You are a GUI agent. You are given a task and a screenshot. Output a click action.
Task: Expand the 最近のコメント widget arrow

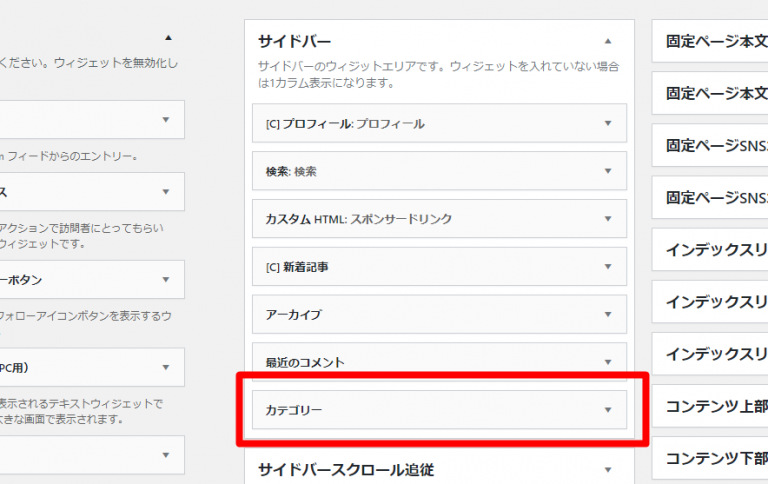point(608,361)
